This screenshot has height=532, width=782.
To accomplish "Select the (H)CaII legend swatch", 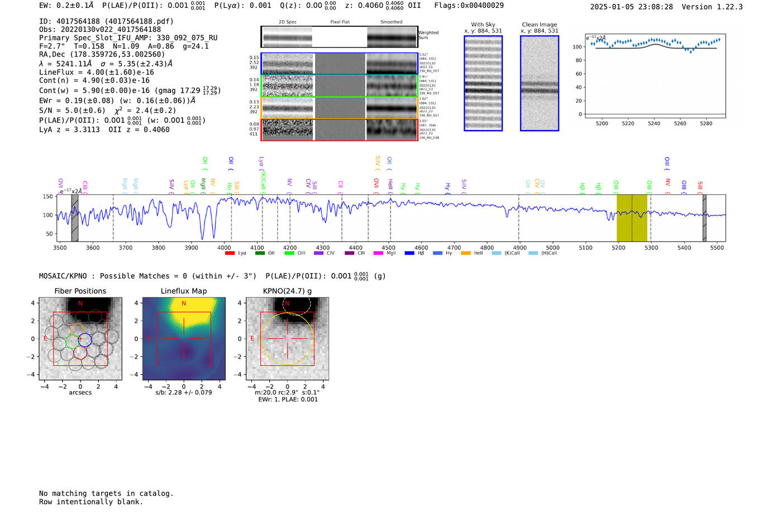I will (x=533, y=253).
